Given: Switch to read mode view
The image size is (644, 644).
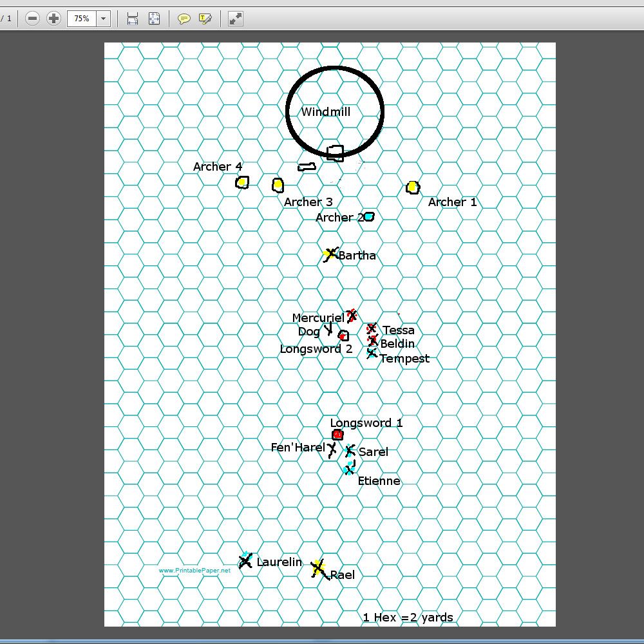Looking at the screenshot, I should [x=236, y=19].
